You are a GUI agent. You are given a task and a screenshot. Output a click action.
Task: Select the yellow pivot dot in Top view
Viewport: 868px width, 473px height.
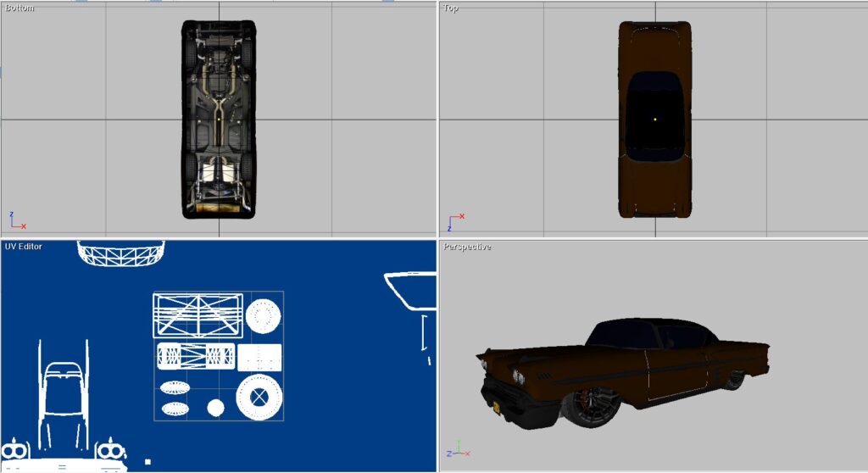click(x=654, y=119)
